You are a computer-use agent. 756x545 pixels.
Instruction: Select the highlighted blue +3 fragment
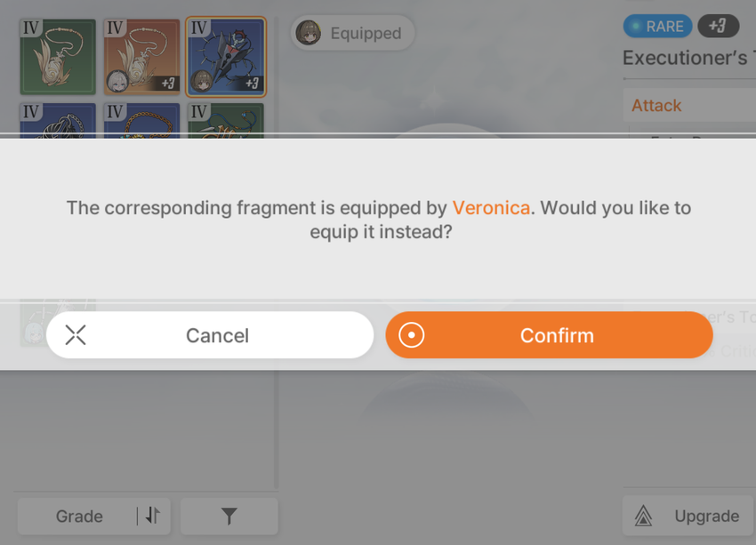[x=226, y=57]
